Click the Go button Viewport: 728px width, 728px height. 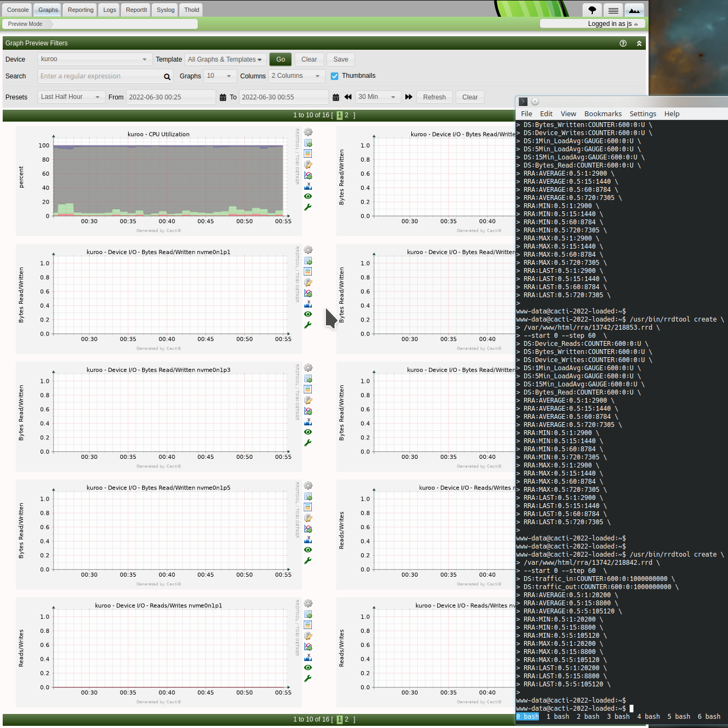(280, 59)
